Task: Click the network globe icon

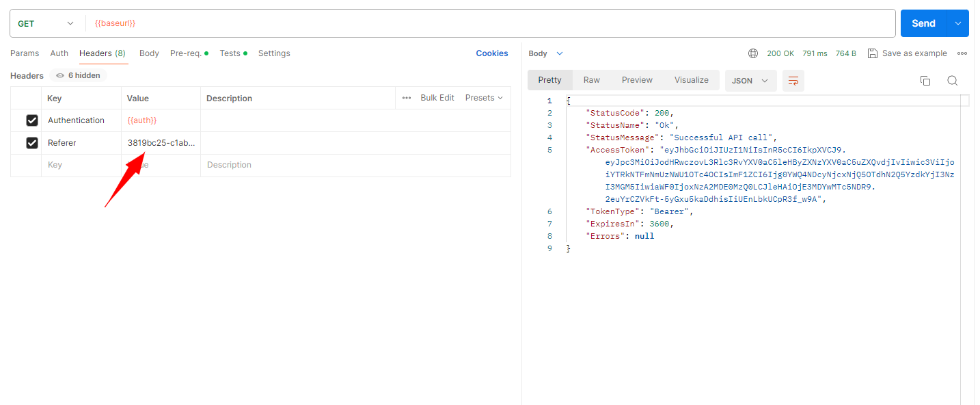Action: coord(753,53)
